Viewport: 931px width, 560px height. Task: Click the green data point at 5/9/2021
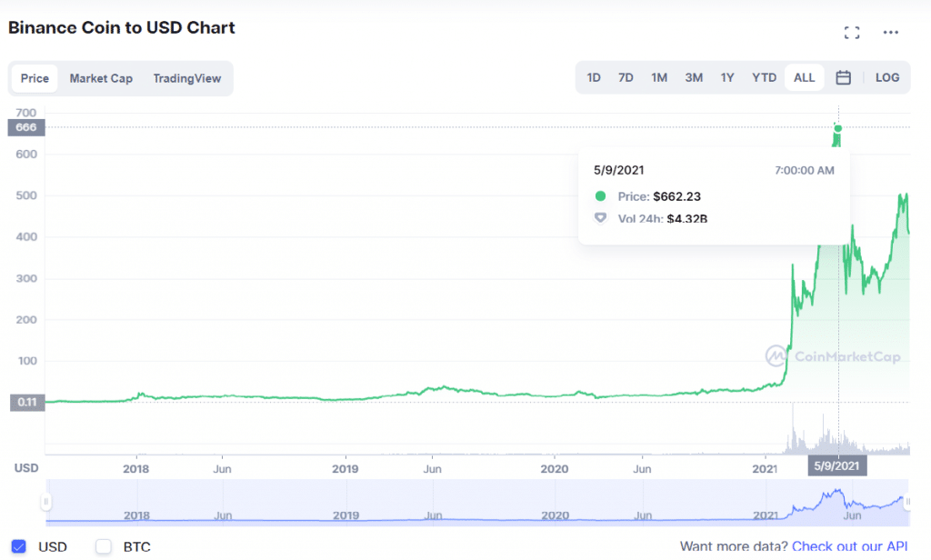[837, 128]
